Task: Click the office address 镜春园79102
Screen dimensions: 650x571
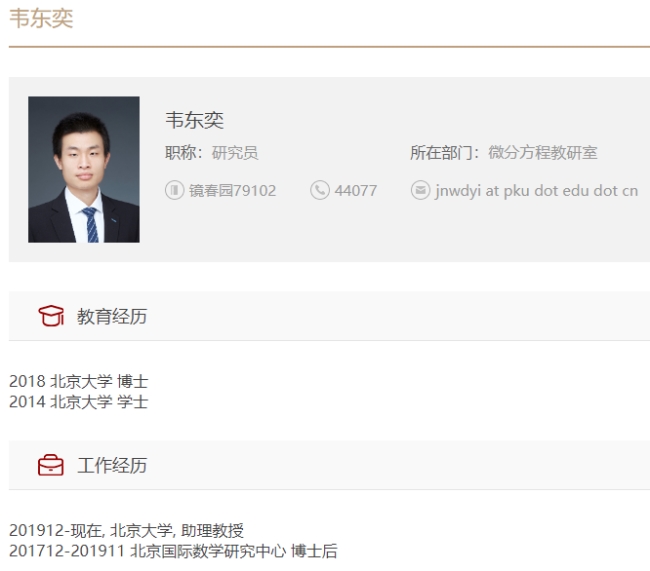Action: point(232,190)
